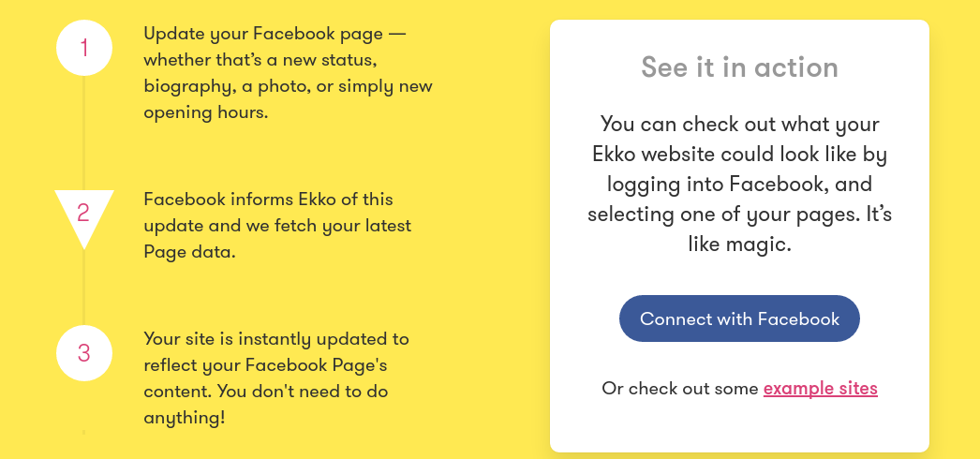Click the step 3 circle icon
The image size is (980, 459).
pyautogui.click(x=84, y=353)
